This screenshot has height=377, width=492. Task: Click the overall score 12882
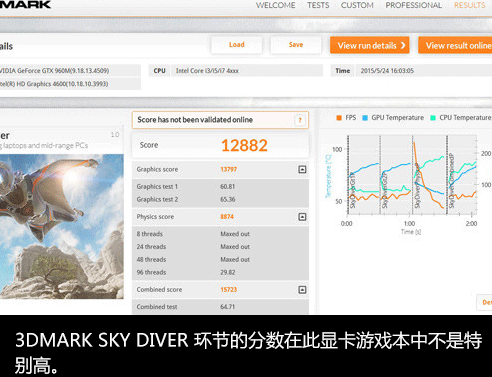pos(244,145)
